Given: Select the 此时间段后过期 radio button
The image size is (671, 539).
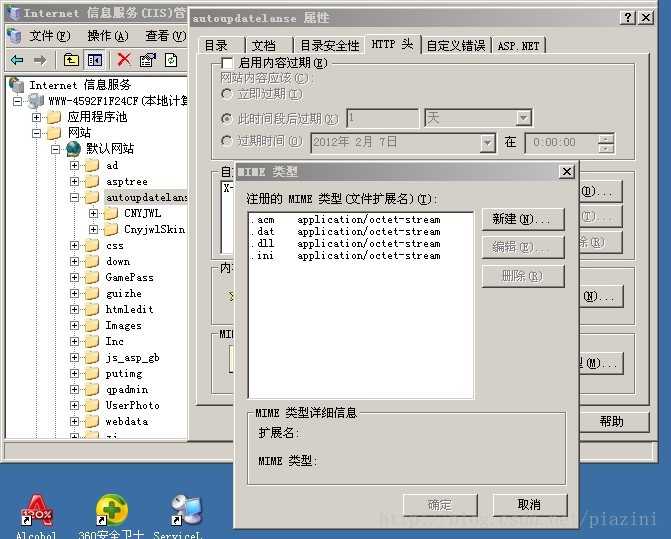Looking at the screenshot, I should tap(226, 118).
